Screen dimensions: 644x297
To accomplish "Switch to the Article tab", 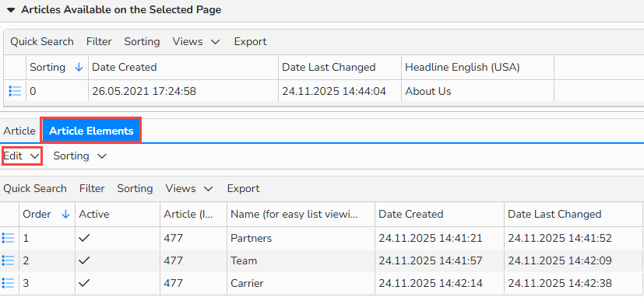I will point(19,131).
